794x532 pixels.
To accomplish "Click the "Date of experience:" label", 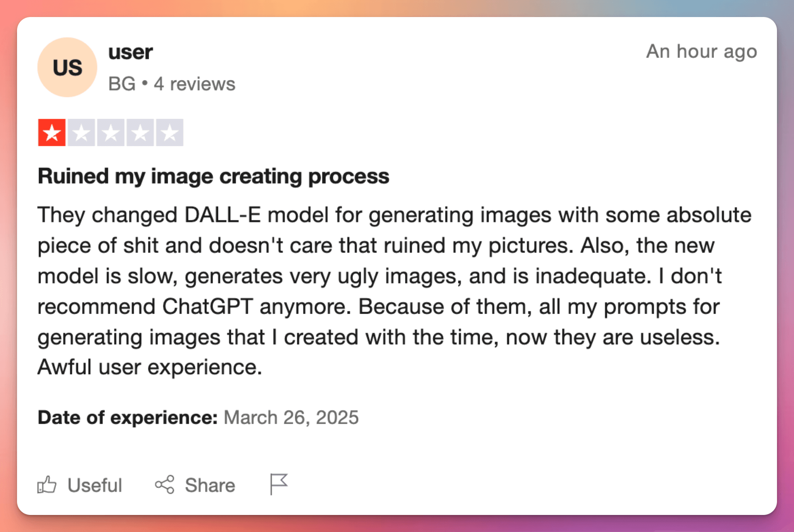I will click(x=128, y=418).
